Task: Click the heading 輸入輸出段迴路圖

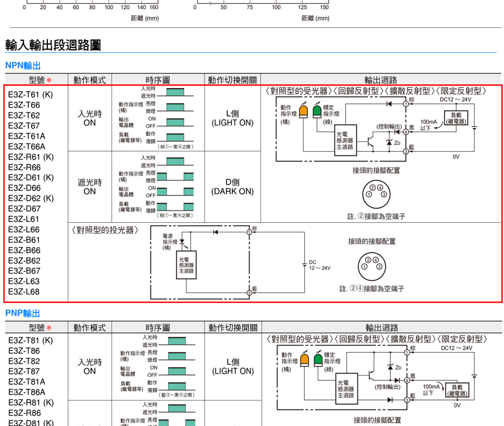Action: point(53,45)
